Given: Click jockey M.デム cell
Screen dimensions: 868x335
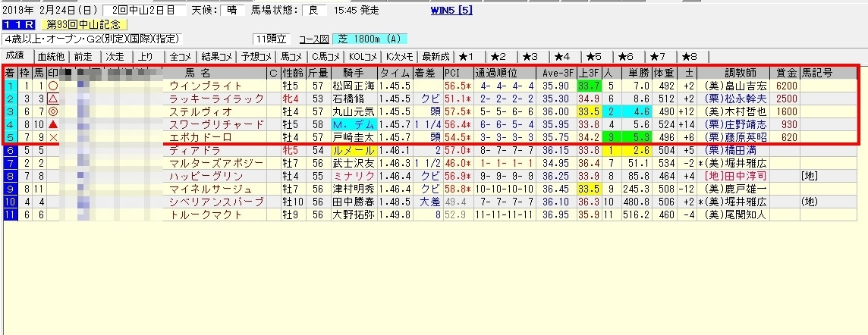Looking at the screenshot, I should [x=354, y=124].
